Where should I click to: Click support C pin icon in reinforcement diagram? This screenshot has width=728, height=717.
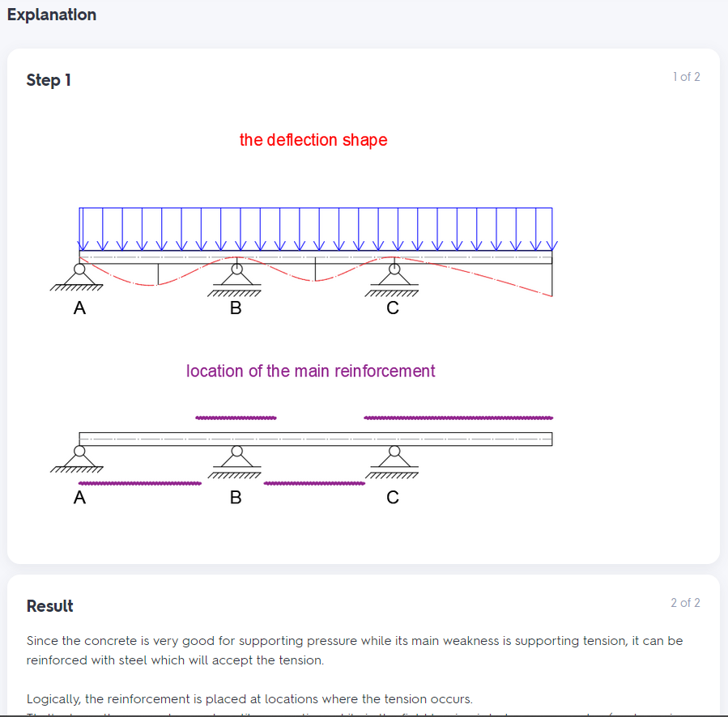[x=392, y=462]
